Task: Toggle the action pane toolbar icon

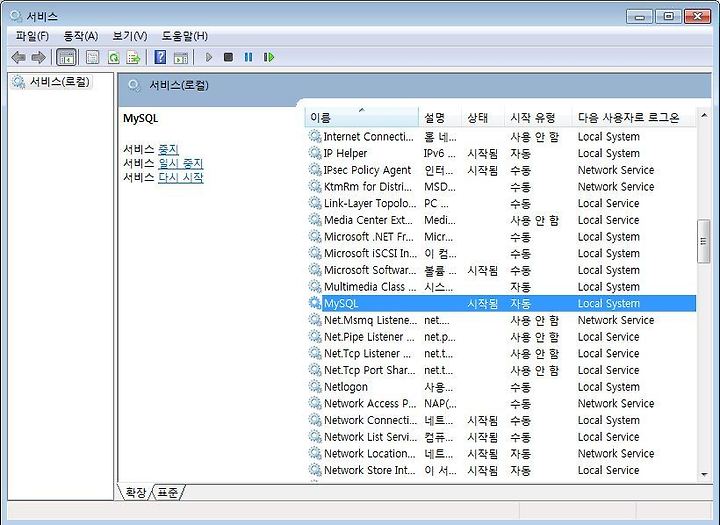Action: pyautogui.click(x=181, y=57)
